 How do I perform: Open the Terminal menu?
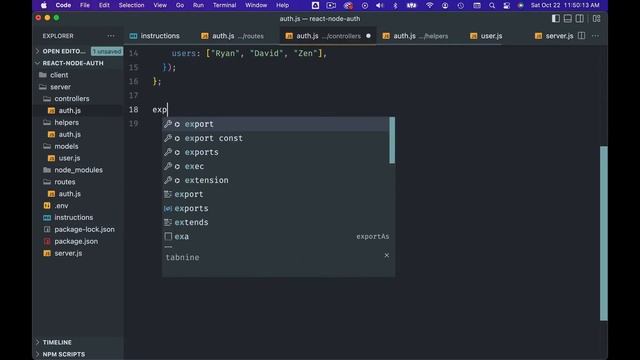[x=224, y=5]
